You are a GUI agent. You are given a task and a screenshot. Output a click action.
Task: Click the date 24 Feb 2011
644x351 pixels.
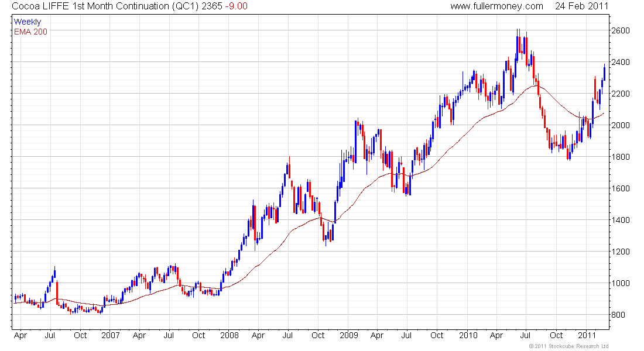(581, 6)
